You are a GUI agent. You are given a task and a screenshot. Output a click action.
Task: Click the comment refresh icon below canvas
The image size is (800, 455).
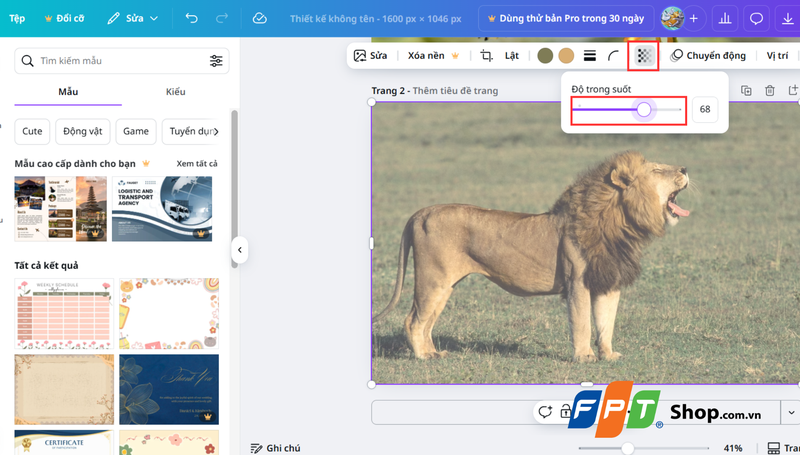point(545,411)
